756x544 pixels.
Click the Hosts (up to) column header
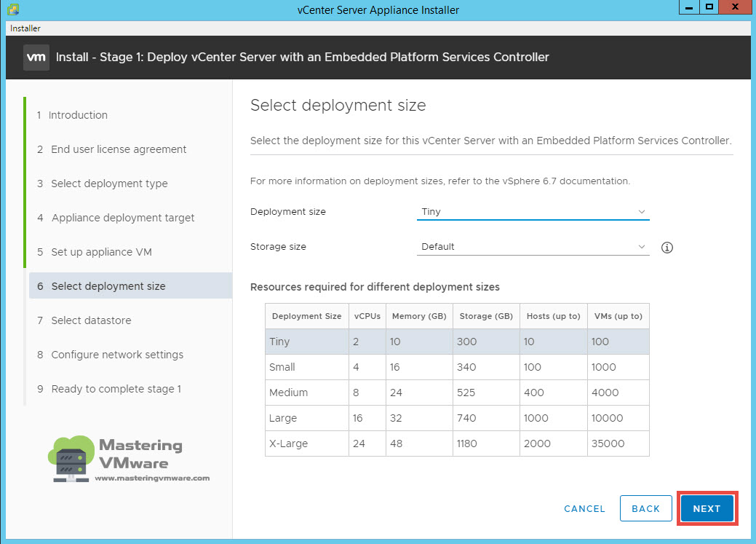click(554, 316)
